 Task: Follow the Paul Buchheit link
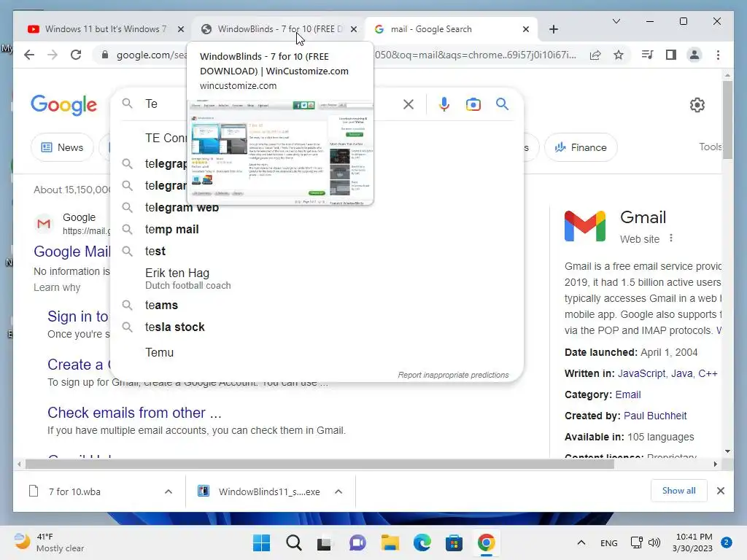pyautogui.click(x=655, y=416)
